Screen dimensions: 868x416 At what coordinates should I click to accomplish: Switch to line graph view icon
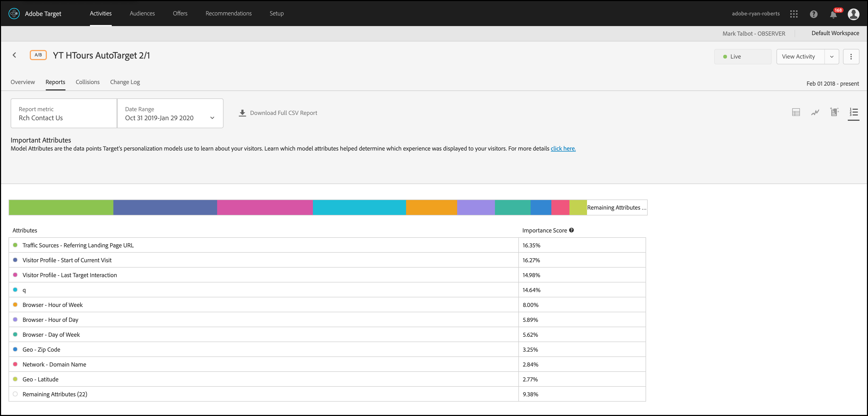pyautogui.click(x=815, y=113)
